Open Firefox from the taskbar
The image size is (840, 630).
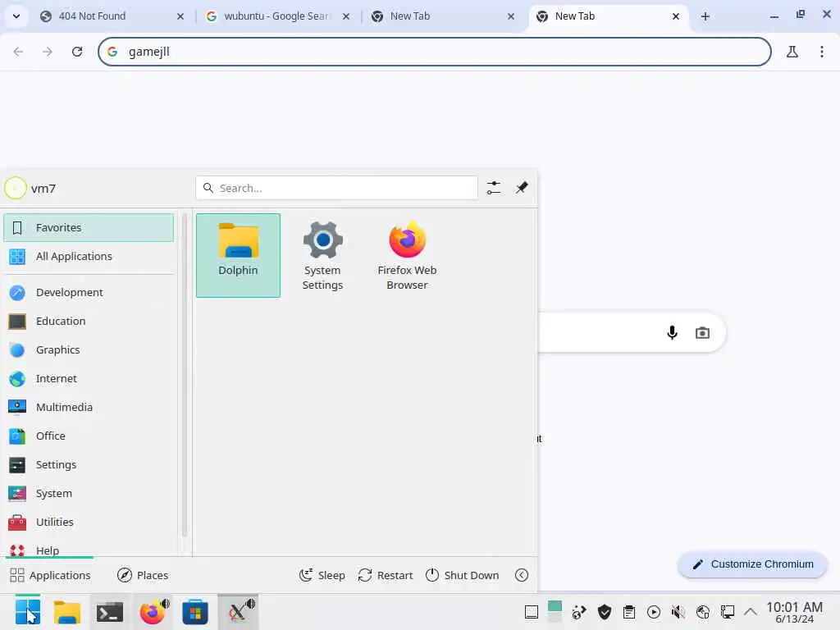point(153,612)
